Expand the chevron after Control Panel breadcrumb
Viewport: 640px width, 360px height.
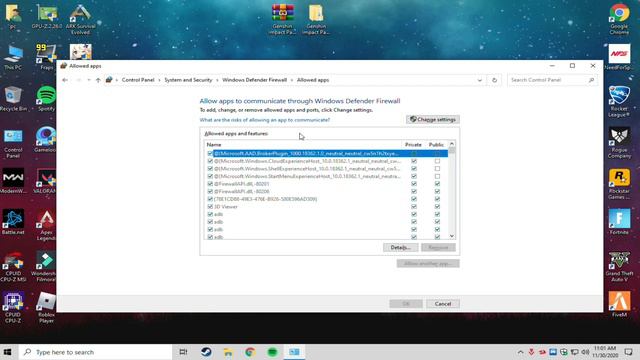click(159, 80)
